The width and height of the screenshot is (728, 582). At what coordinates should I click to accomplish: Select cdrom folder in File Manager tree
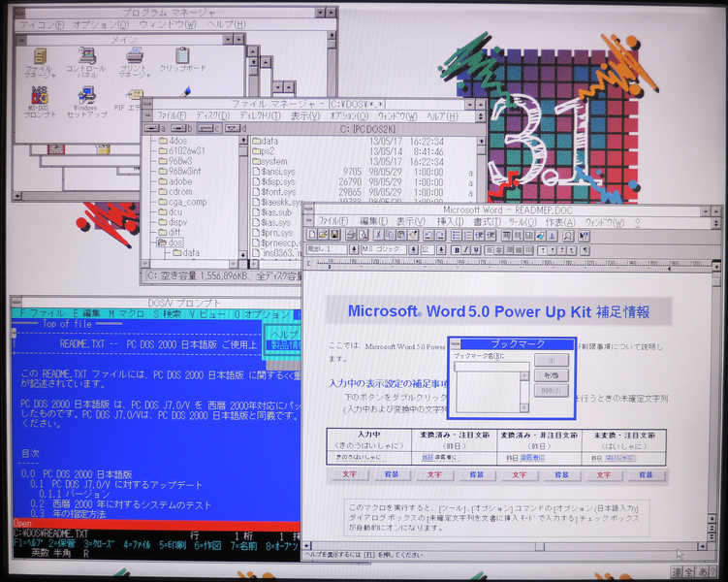(x=175, y=191)
